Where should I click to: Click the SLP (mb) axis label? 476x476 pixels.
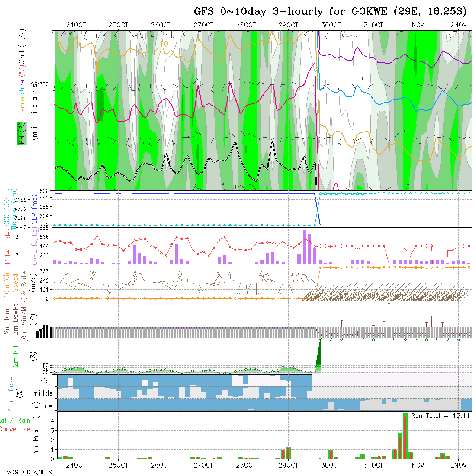point(34,209)
